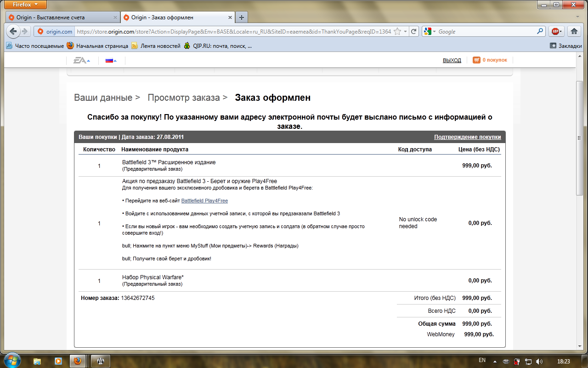Click the search magnifier icon

pos(540,31)
